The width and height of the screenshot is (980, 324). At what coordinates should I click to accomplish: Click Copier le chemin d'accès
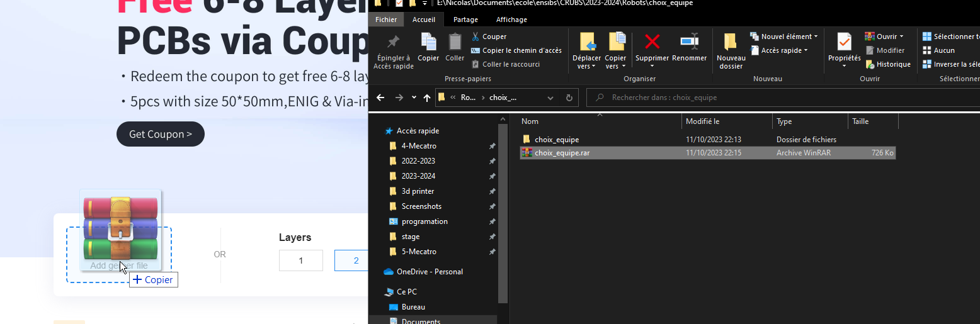coord(516,50)
